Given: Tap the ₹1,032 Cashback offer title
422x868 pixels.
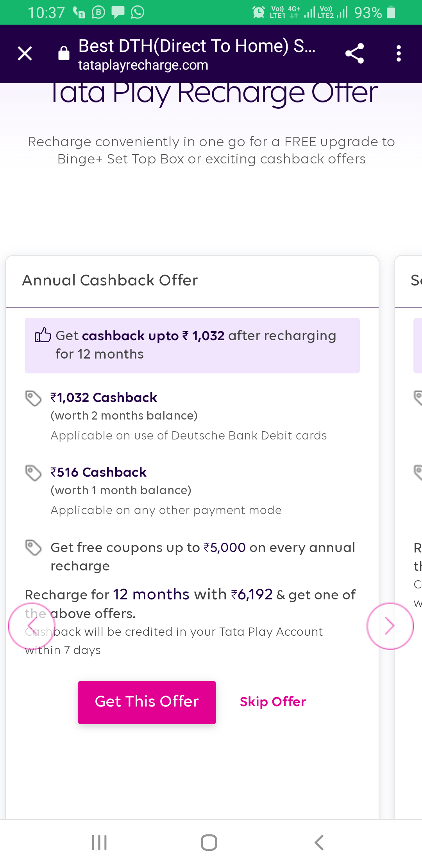Looking at the screenshot, I should click(x=104, y=398).
